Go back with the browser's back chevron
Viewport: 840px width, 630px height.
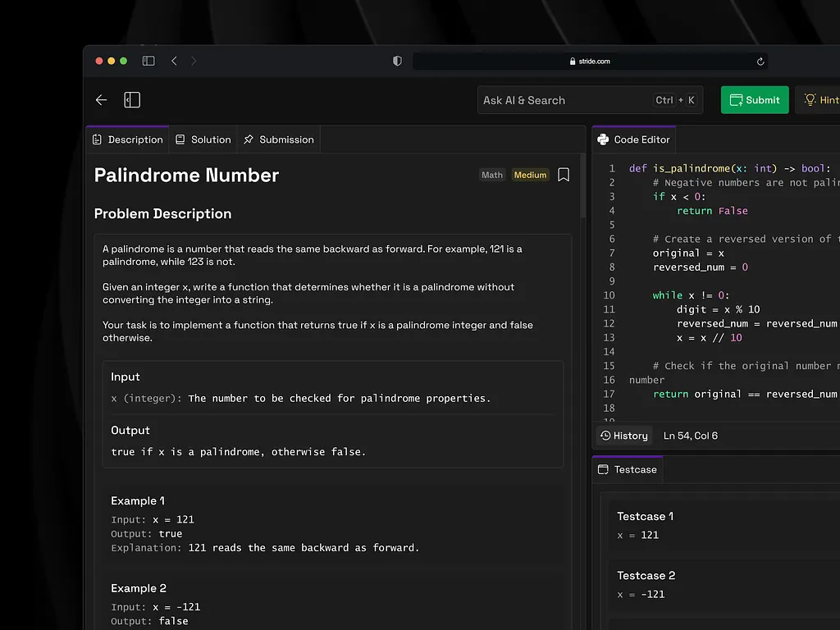[x=174, y=61]
